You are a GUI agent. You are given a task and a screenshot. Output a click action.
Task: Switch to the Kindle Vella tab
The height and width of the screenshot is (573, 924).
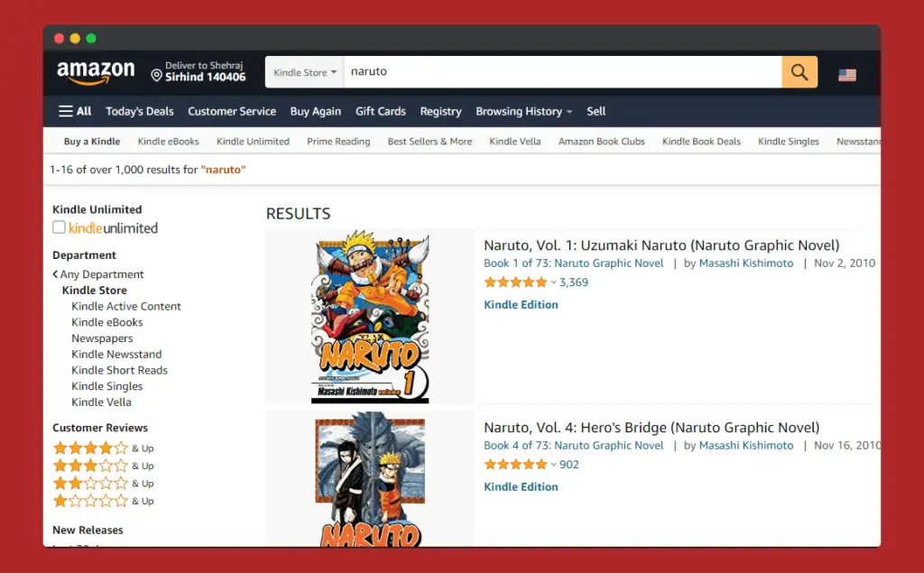tap(515, 142)
